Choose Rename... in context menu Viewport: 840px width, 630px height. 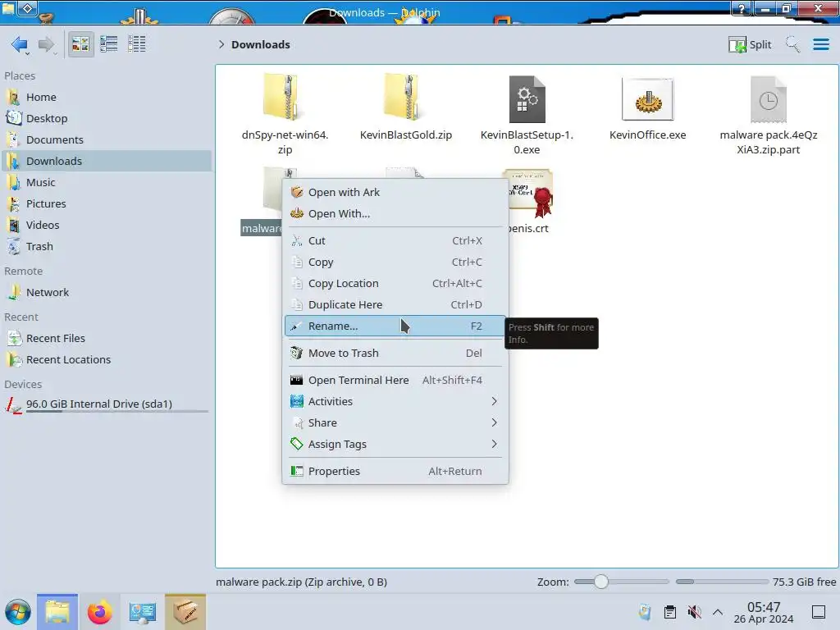[395, 326]
